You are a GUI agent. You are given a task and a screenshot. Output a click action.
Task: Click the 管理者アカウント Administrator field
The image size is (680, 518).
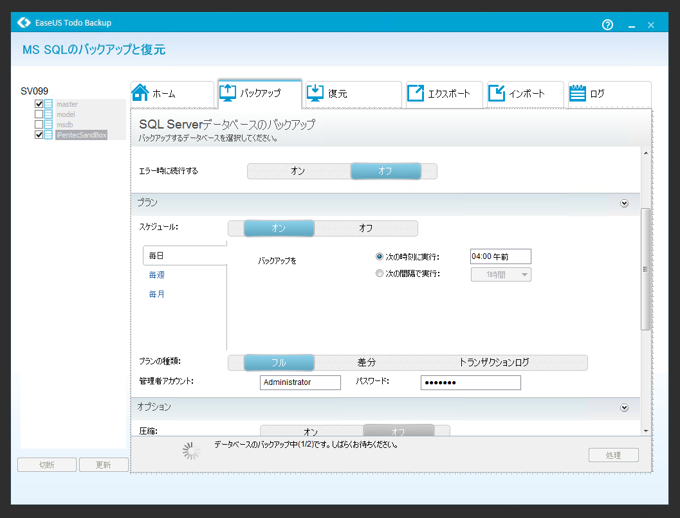(x=300, y=382)
